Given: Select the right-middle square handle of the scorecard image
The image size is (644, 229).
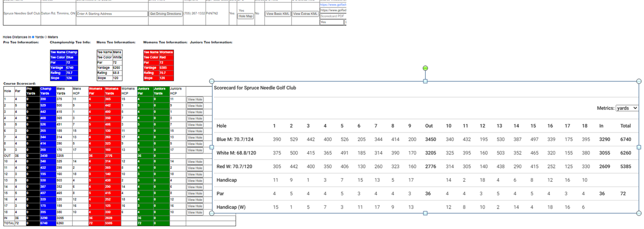Looking at the screenshot, I should pos(640,147).
